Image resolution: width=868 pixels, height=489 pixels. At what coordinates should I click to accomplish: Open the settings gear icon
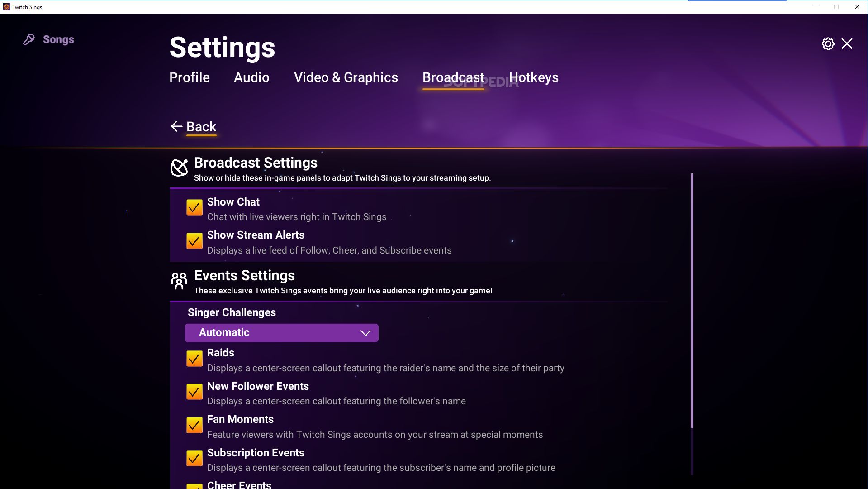tap(828, 44)
